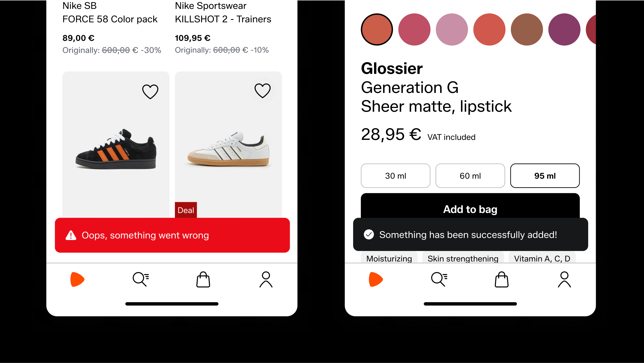The height and width of the screenshot is (363, 644).
Task: Open profile in left phone navigation
Action: click(x=266, y=279)
